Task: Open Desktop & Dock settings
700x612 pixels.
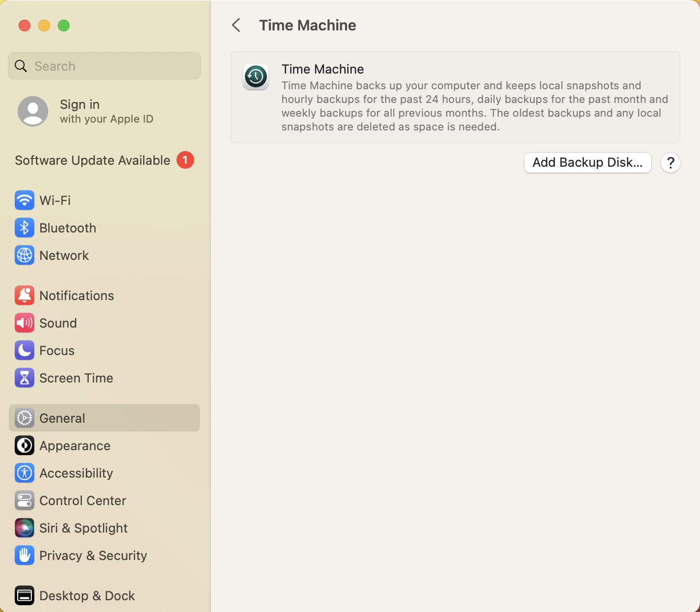Action: pos(87,595)
